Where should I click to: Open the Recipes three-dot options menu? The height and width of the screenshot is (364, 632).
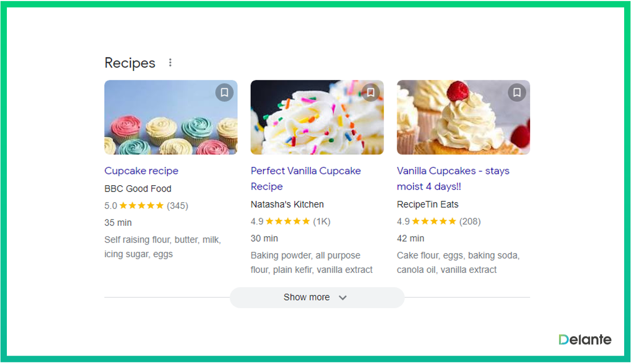click(170, 63)
